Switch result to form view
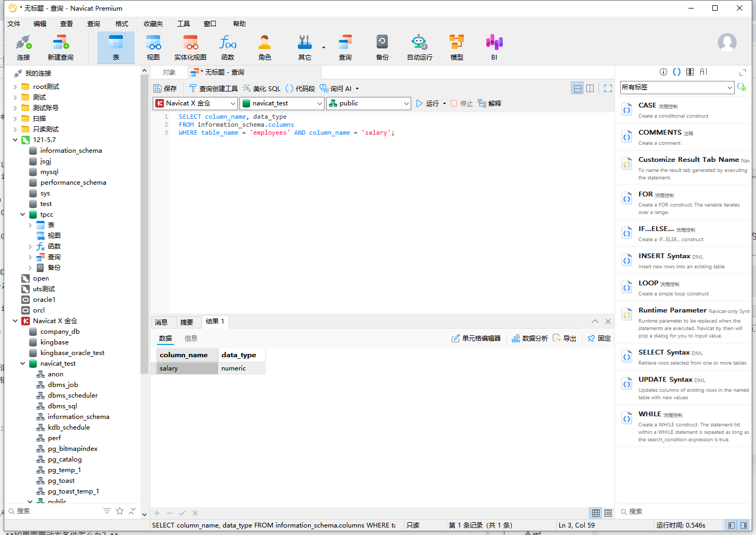This screenshot has height=535, width=756. [x=608, y=513]
